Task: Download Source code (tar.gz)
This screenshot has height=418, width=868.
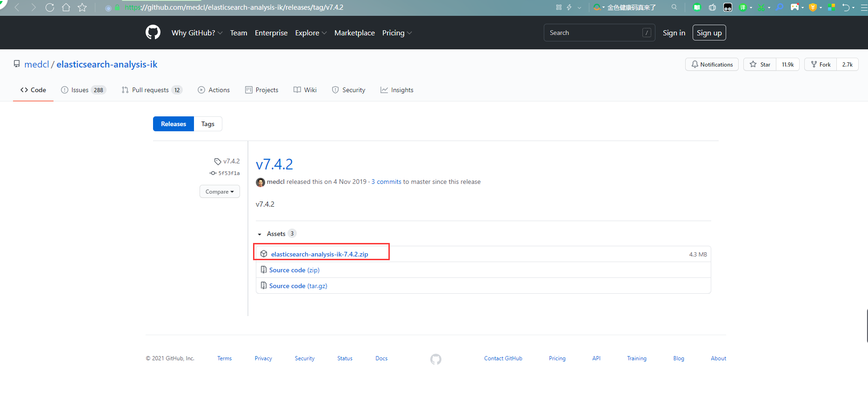Action: 298,286
